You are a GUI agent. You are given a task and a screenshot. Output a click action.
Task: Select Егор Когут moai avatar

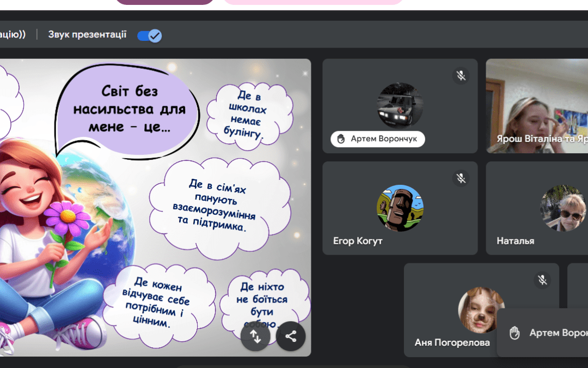pyautogui.click(x=400, y=208)
